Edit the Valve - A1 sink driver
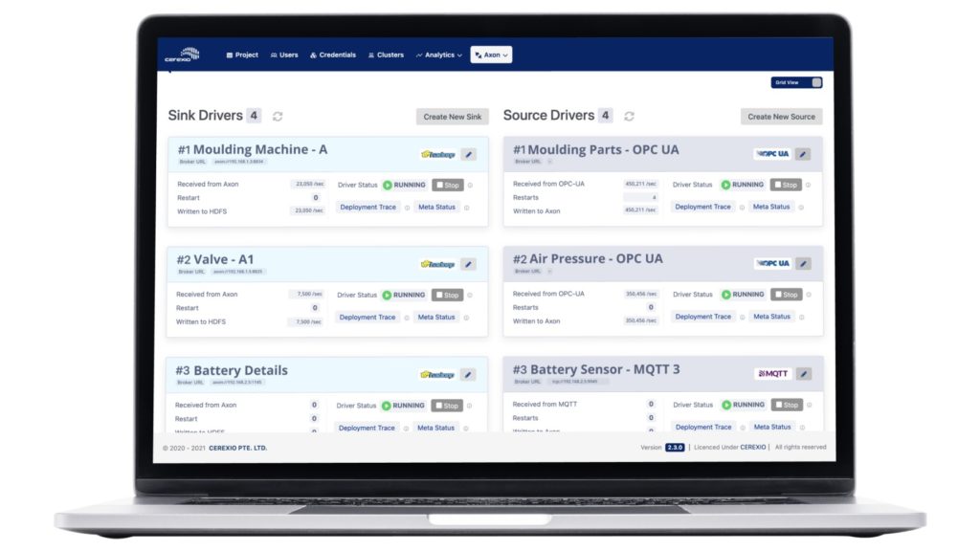 (x=468, y=264)
